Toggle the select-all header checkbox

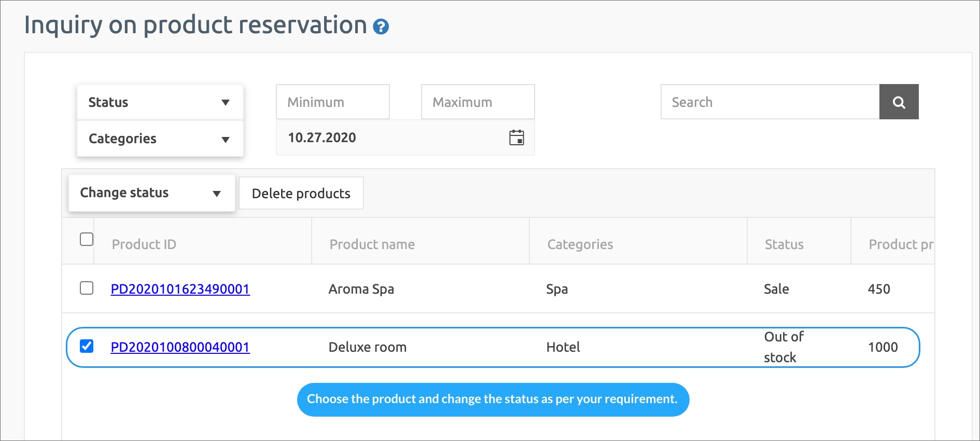pos(87,239)
